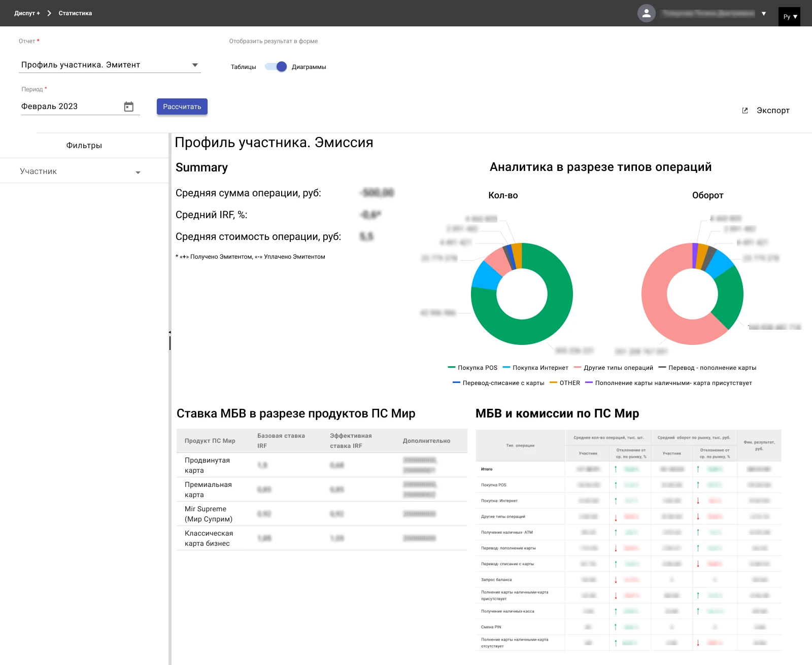812x665 pixels.
Task: Toggle Перевод-списание с карты legend series
Action: pos(503,383)
